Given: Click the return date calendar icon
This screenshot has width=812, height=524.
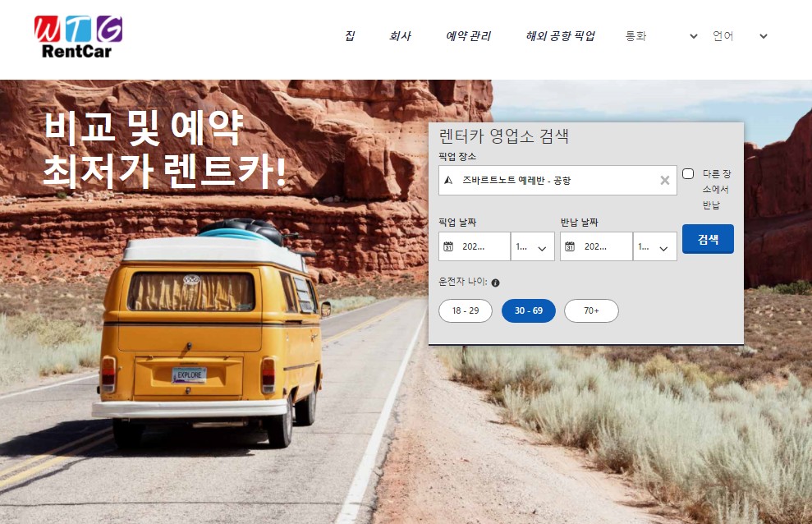Looking at the screenshot, I should pos(570,246).
